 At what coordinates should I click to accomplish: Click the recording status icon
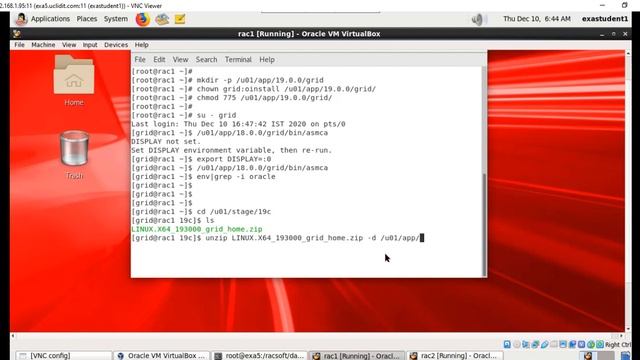coord(572,344)
